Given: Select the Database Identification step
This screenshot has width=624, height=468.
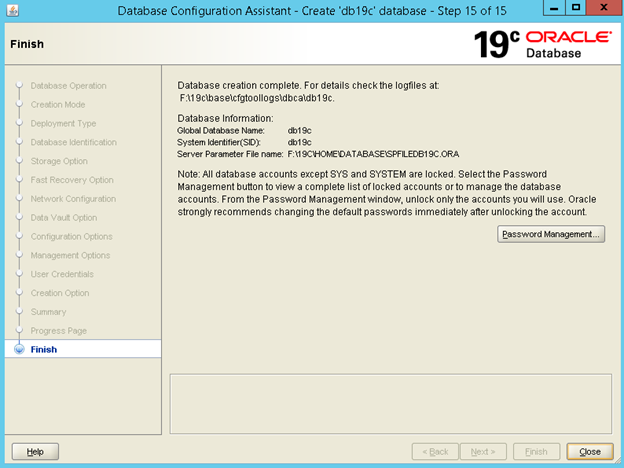Looking at the screenshot, I should 74,142.
